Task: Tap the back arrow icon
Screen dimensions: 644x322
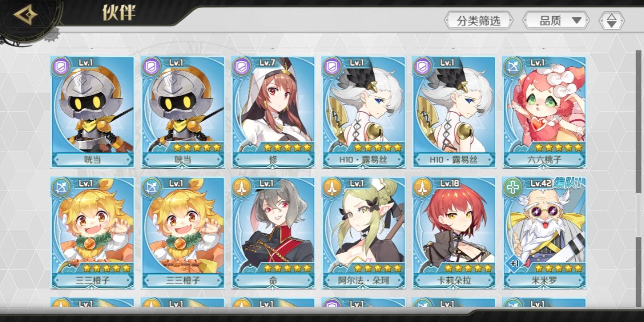Action: click(x=25, y=16)
